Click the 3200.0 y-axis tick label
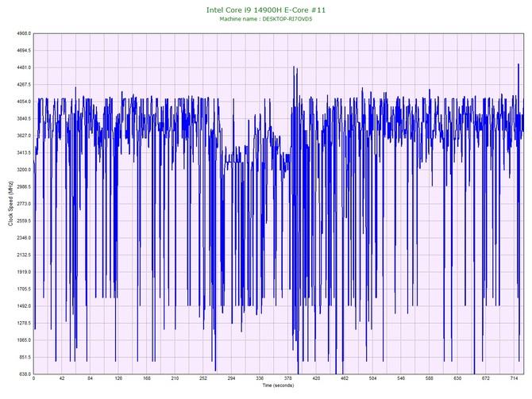Screen dimensions: 532x399 (24, 170)
